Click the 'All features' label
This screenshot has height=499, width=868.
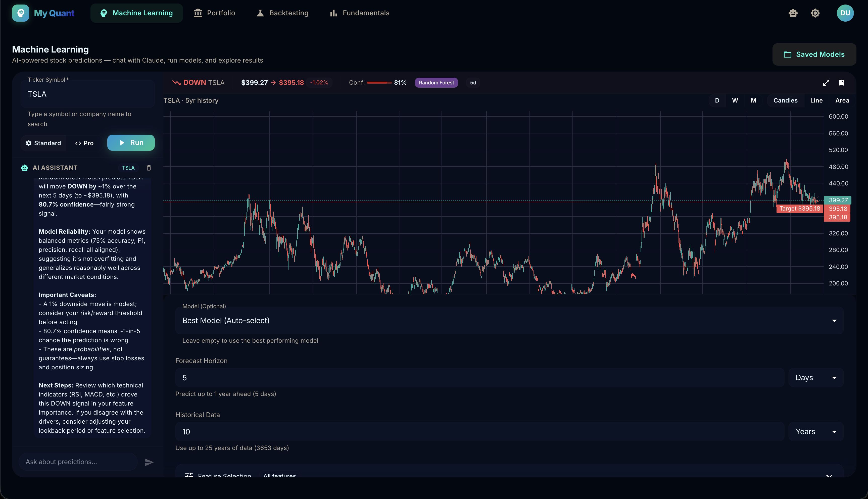point(280,475)
